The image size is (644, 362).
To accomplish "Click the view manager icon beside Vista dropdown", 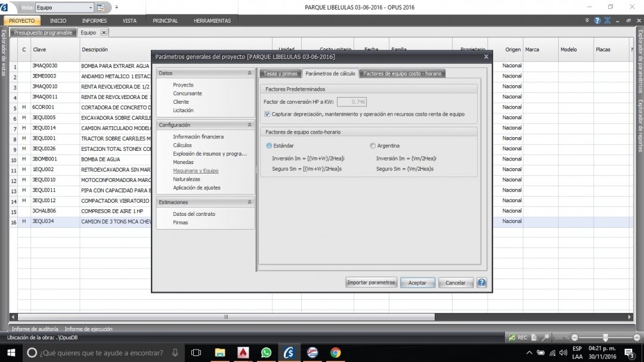I will tap(101, 8).
